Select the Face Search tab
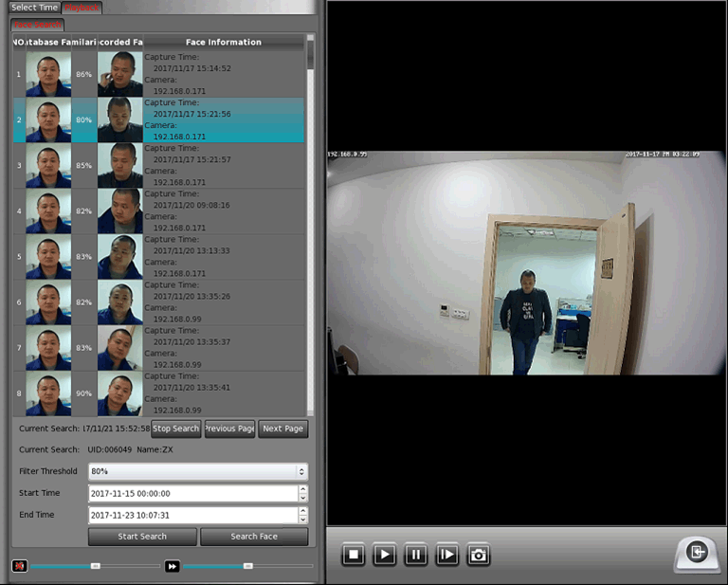 point(37,25)
